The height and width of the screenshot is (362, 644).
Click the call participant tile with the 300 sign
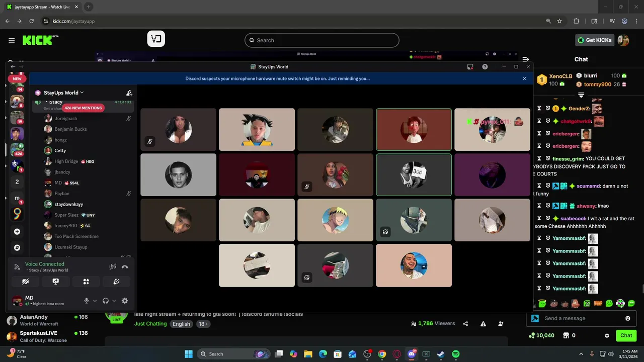tap(414, 174)
